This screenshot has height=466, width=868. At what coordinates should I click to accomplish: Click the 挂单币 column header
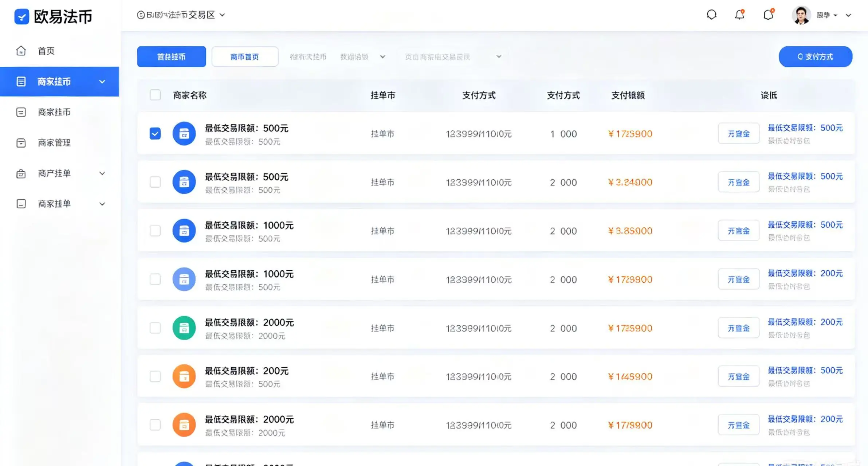[383, 95]
